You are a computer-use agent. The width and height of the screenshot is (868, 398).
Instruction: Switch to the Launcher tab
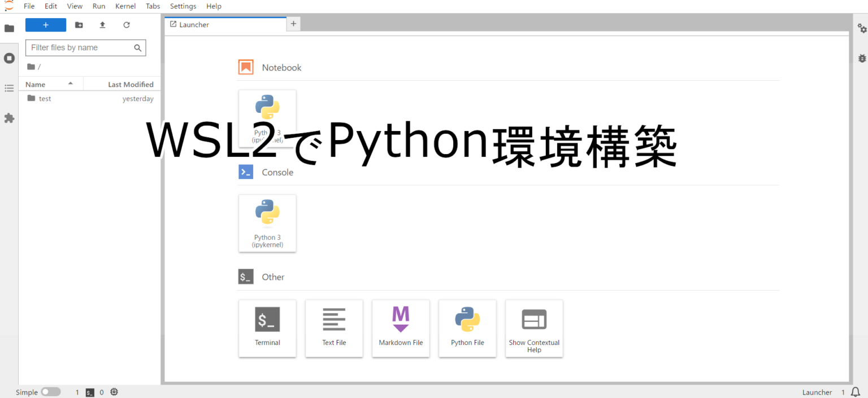(x=194, y=24)
